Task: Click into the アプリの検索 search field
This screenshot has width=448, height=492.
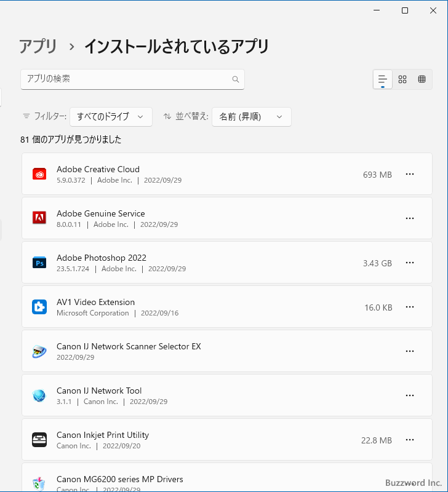Action: point(132,79)
